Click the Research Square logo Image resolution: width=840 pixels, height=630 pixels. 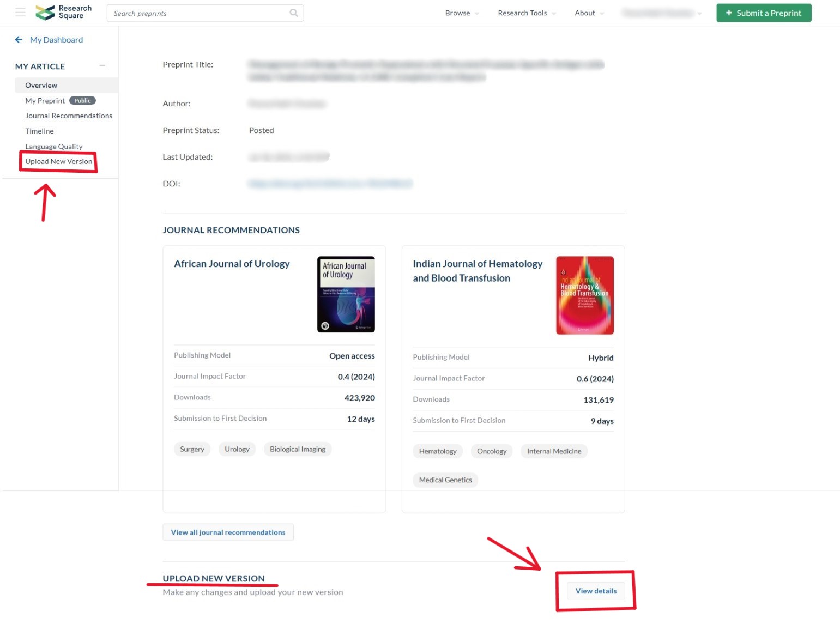tap(64, 12)
